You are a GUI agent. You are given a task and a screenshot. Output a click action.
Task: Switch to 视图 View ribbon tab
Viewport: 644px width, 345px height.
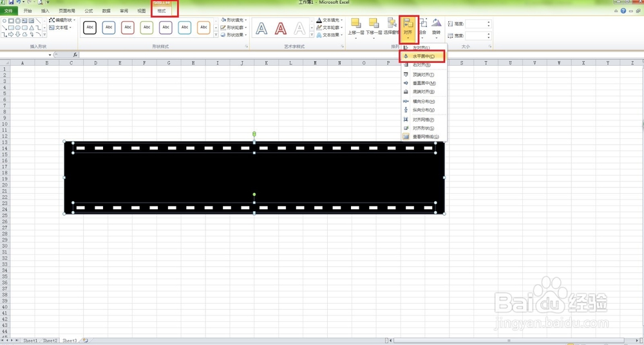click(x=141, y=11)
